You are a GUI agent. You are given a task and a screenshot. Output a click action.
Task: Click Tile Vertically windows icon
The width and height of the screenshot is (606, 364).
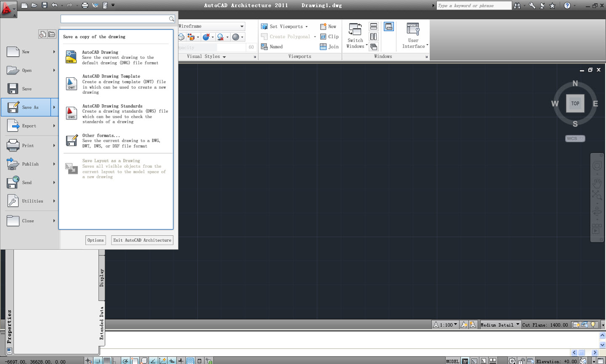tap(373, 37)
